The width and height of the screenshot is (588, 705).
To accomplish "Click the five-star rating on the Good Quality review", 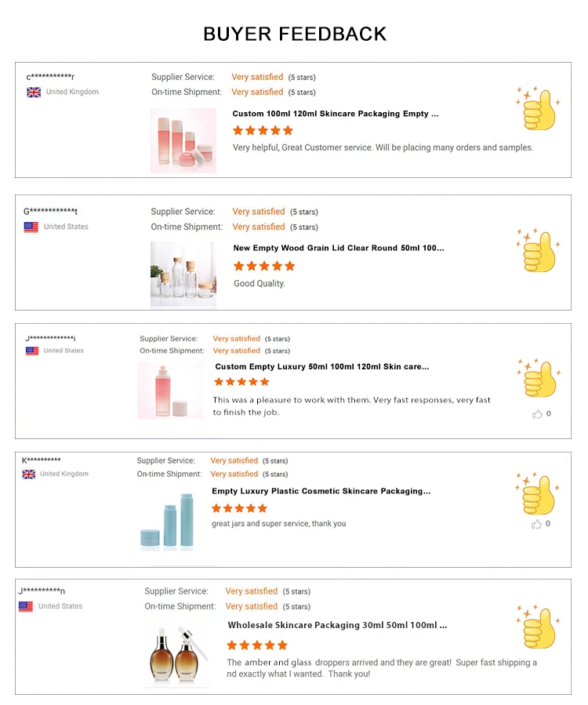I will pyautogui.click(x=264, y=267).
